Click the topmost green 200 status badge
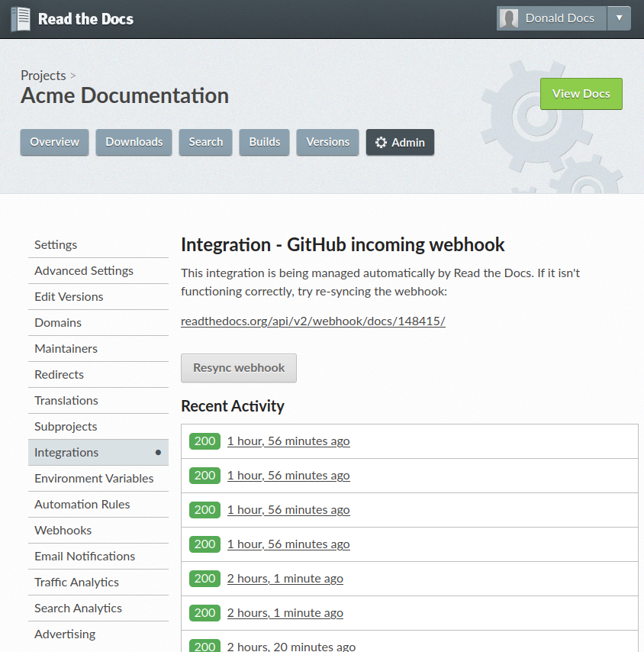This screenshot has height=652, width=644. tap(204, 441)
